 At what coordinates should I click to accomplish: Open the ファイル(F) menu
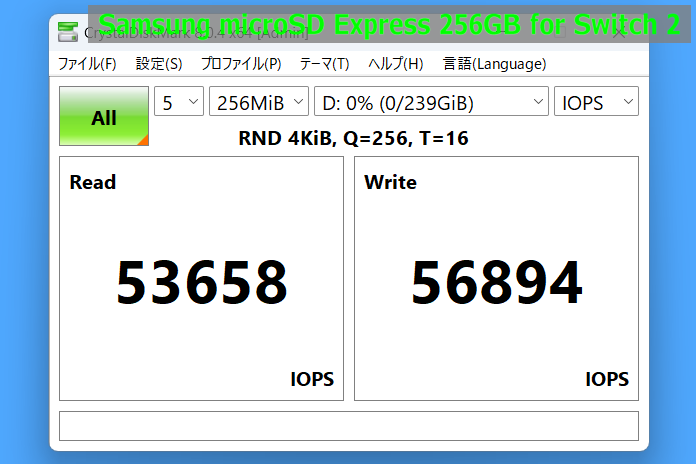87,64
